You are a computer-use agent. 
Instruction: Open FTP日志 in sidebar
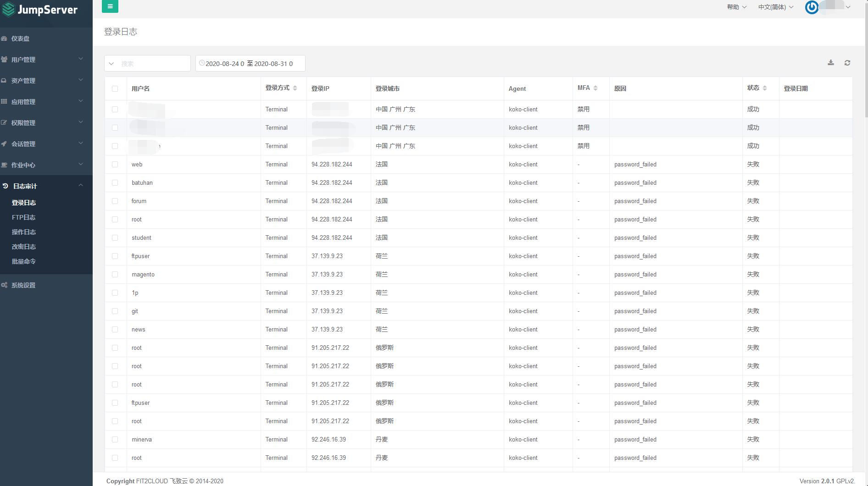(x=24, y=217)
